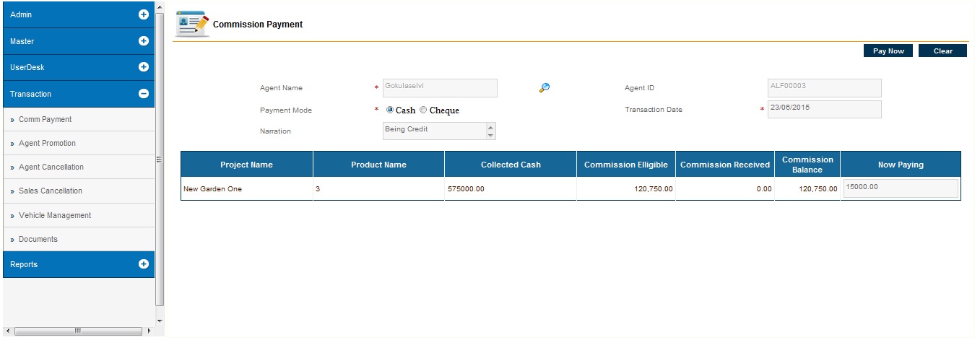Click the Clear button
This screenshot has height=353, width=980.
[942, 51]
